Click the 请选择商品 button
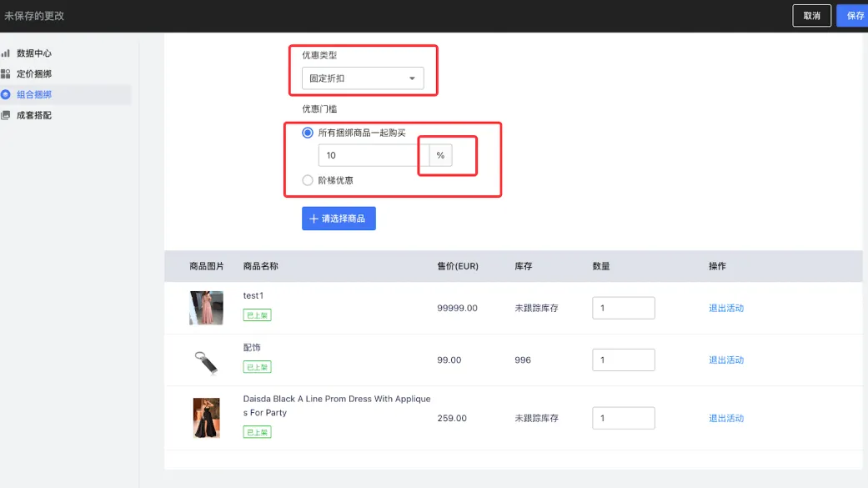The height and width of the screenshot is (488, 868). 339,219
